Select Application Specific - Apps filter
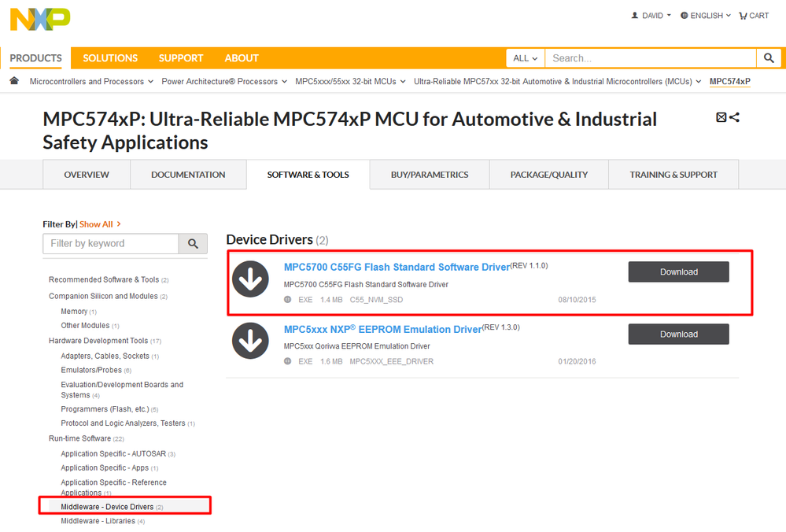 click(109, 467)
